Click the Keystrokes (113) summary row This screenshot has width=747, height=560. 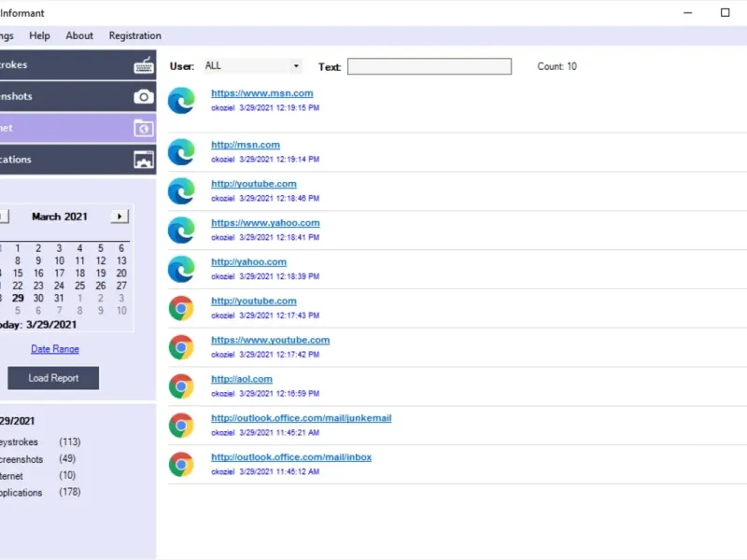coord(40,441)
